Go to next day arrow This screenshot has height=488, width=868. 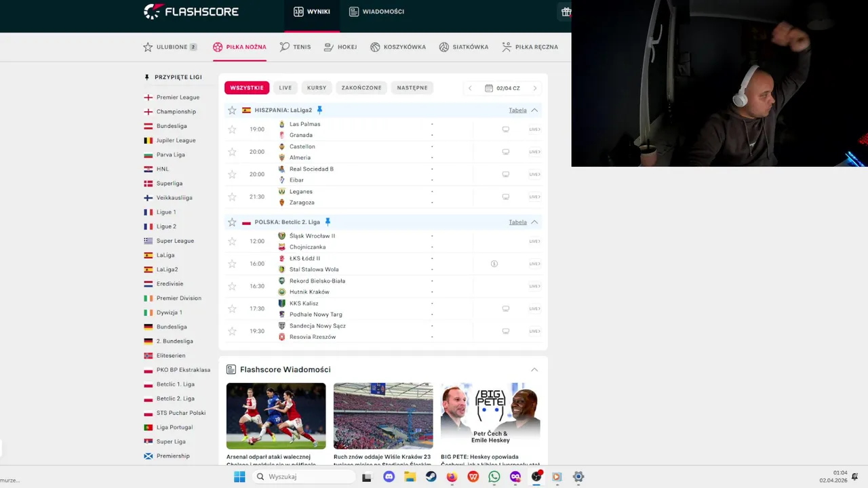(x=535, y=88)
